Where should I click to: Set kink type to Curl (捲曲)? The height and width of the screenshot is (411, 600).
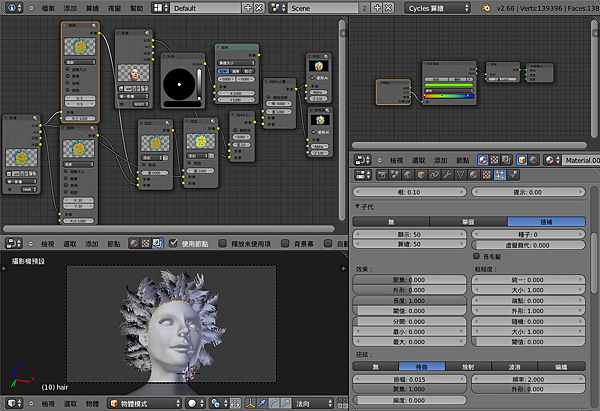[x=422, y=367]
